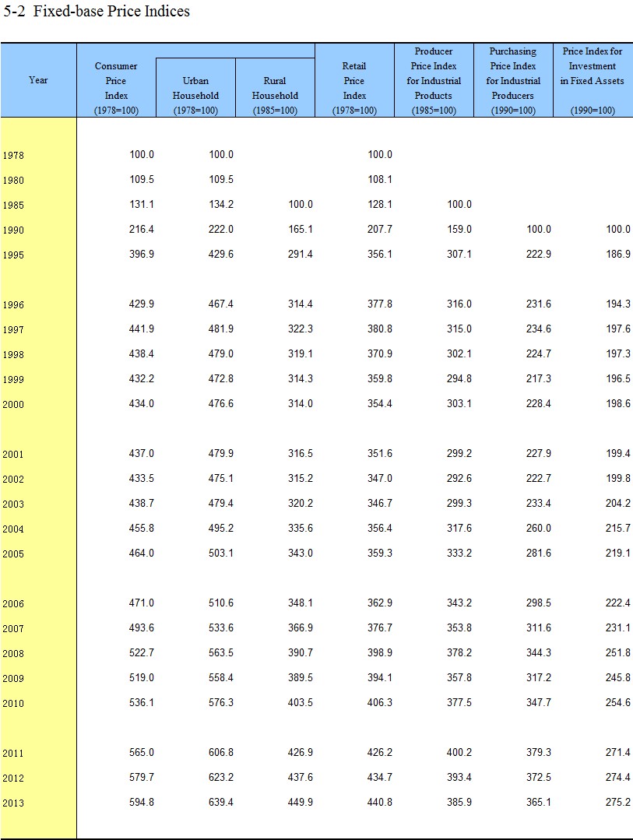The width and height of the screenshot is (633, 840).
Task: Click the year cell 2004
Action: pyautogui.click(x=13, y=529)
